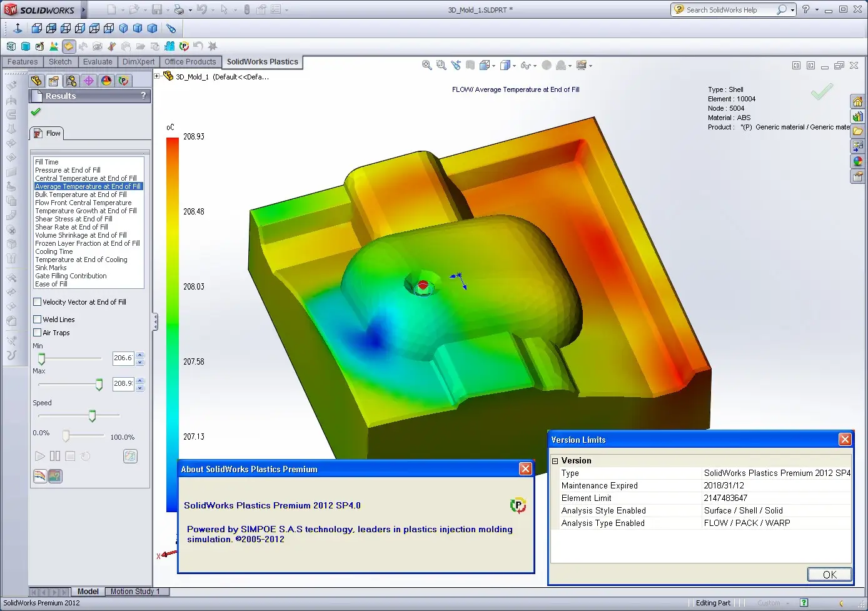Screen dimensions: 868x611
Task: Enable the Air Traps checkbox
Action: [x=37, y=333]
